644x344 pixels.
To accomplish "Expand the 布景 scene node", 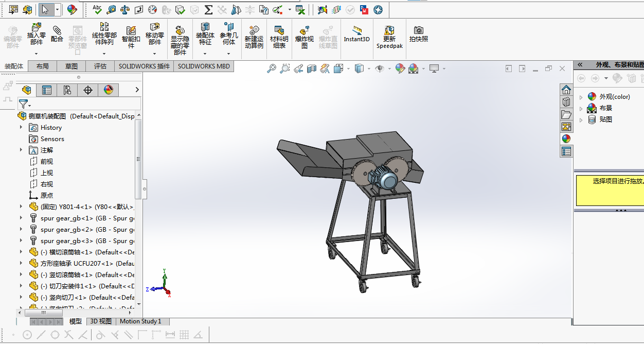I will [581, 108].
